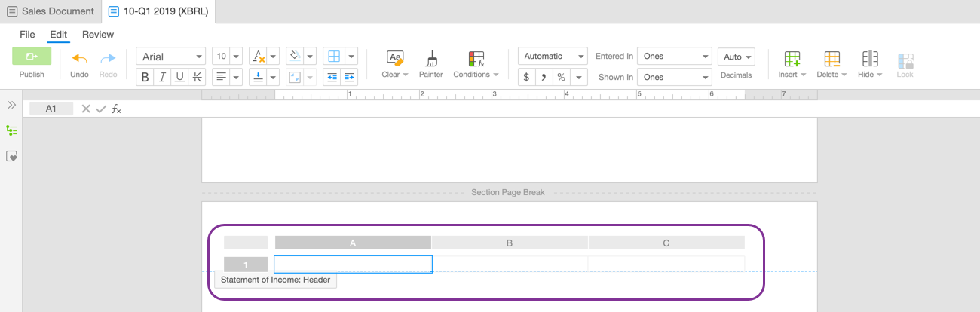
Task: Toggle bold formatting
Action: (x=145, y=77)
